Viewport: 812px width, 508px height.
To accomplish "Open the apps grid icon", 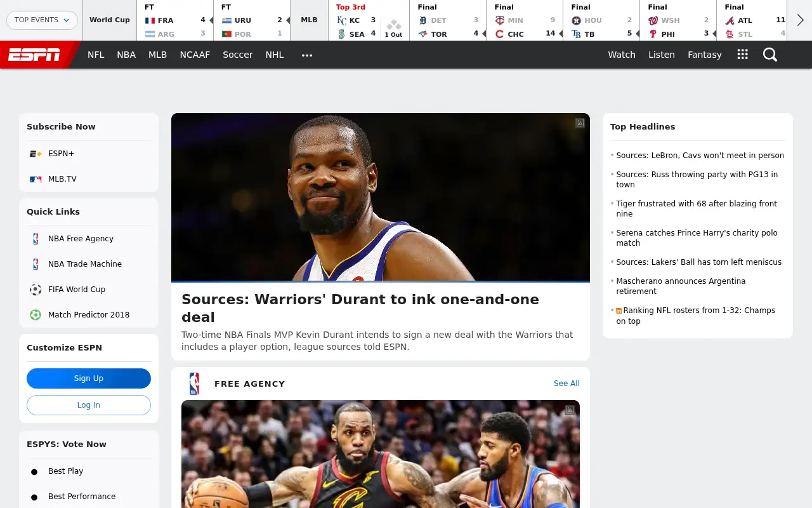I will pos(743,55).
